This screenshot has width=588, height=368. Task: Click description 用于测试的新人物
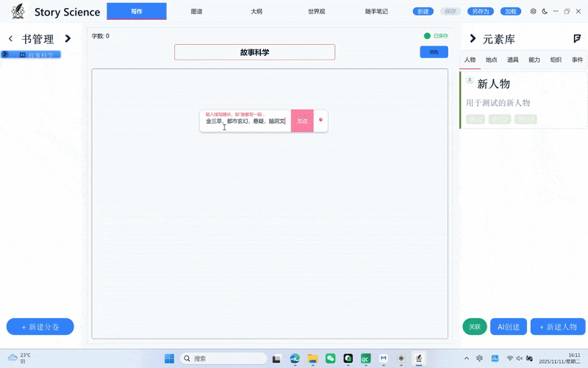[498, 103]
